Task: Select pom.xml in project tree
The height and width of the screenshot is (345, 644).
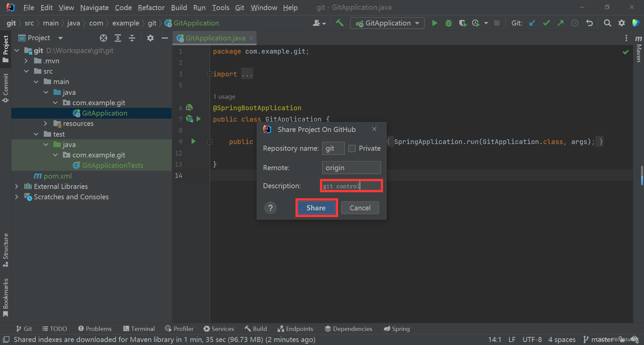Action: [53, 176]
